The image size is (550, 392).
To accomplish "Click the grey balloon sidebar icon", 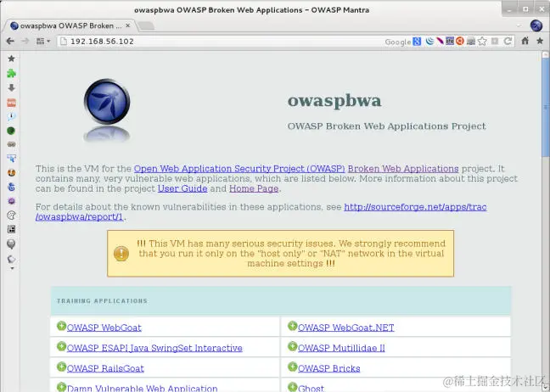I will pos(11,244).
